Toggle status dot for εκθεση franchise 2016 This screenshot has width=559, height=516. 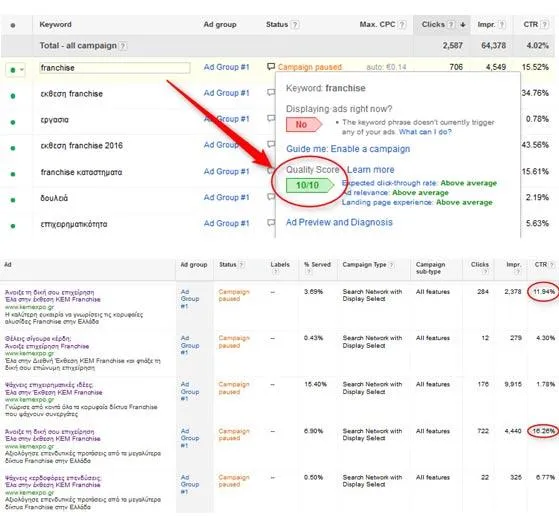point(13,148)
